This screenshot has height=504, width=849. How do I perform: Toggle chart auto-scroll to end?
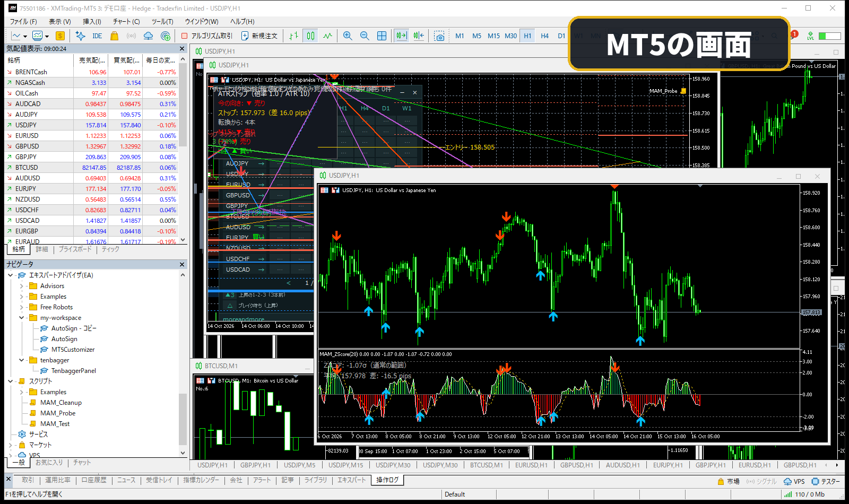(402, 36)
